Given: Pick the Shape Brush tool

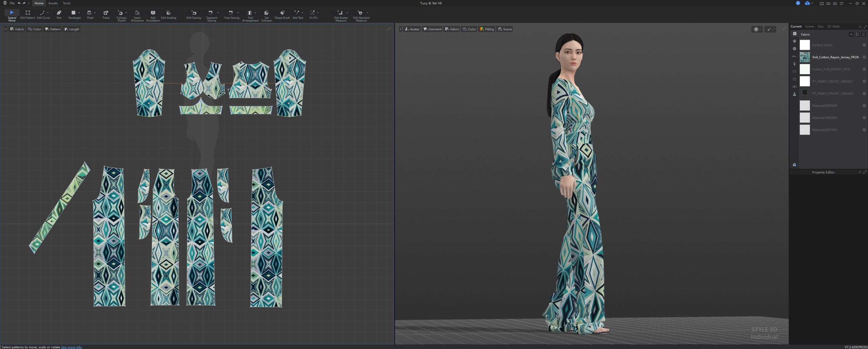Looking at the screenshot, I should click(x=282, y=15).
